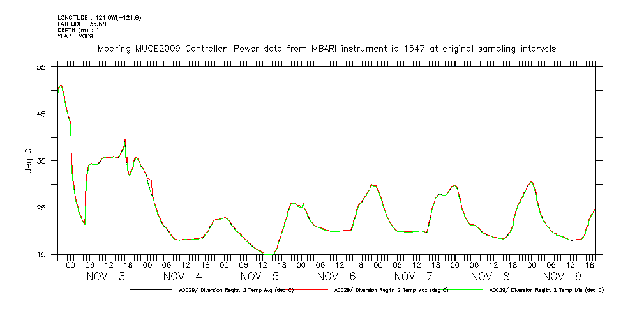644x322 pixels.
Task: Select the Temp Min legend entry text
Action: (x=546, y=290)
